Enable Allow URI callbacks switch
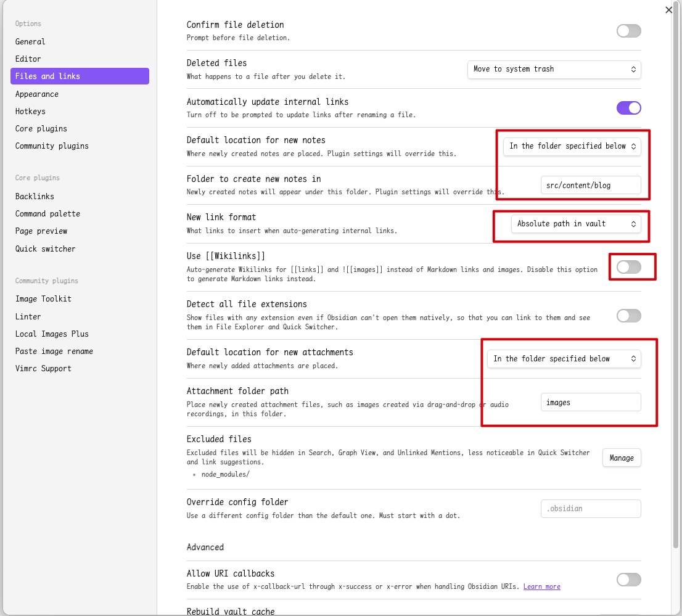The height and width of the screenshot is (616, 682). click(x=628, y=580)
